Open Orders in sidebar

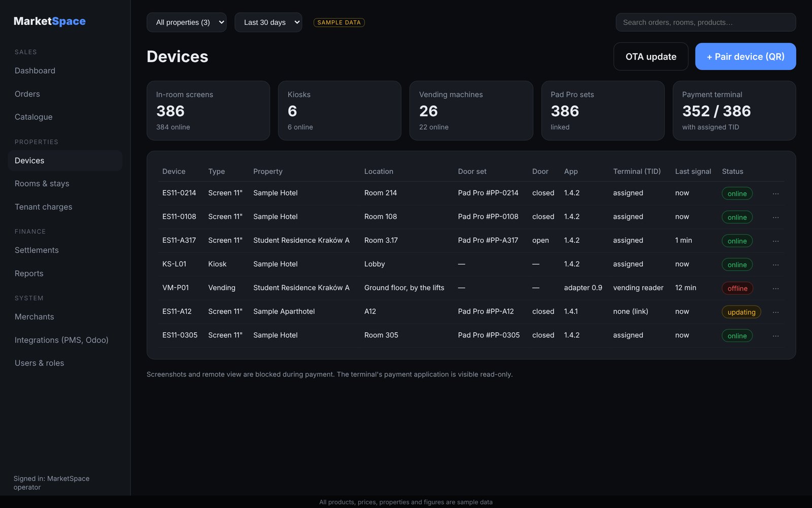point(65,94)
